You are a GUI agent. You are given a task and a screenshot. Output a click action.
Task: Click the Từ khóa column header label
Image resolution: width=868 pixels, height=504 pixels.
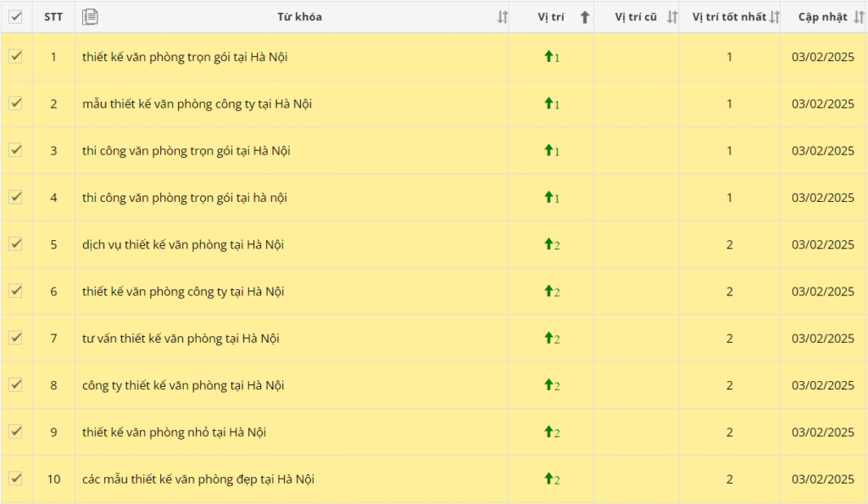299,17
